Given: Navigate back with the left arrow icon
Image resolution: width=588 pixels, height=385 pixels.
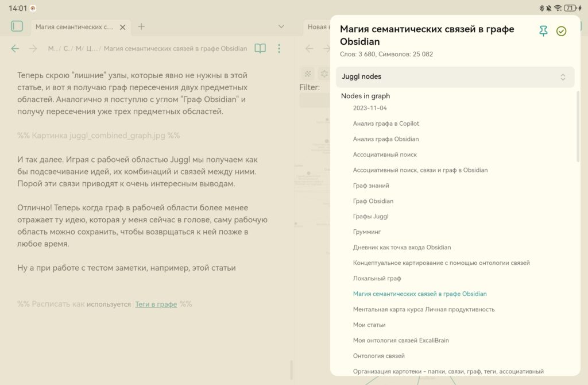Looking at the screenshot, I should point(14,49).
